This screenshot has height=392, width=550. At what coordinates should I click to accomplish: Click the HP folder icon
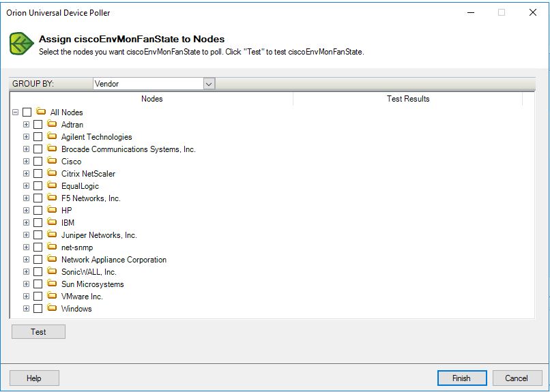[x=52, y=210]
